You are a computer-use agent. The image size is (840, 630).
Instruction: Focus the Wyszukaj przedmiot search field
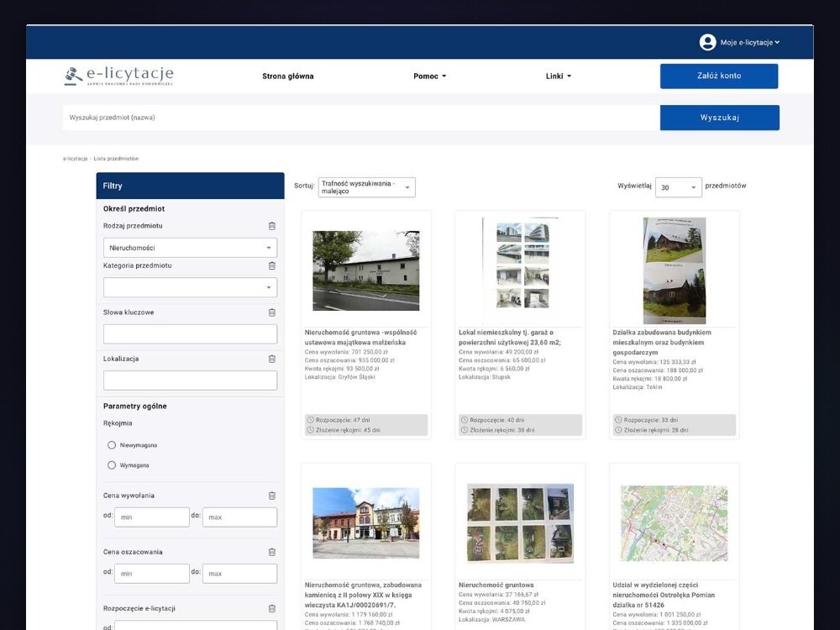coord(361,118)
